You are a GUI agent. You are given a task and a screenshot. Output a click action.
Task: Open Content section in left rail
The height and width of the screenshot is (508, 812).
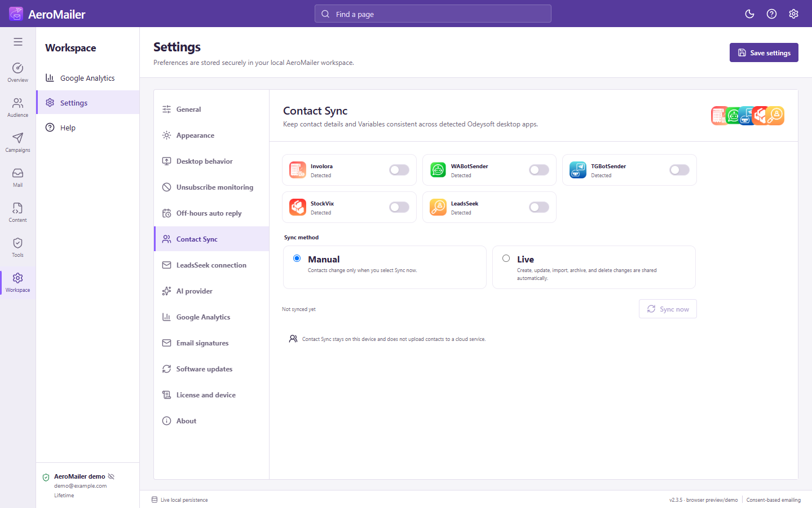(x=18, y=212)
